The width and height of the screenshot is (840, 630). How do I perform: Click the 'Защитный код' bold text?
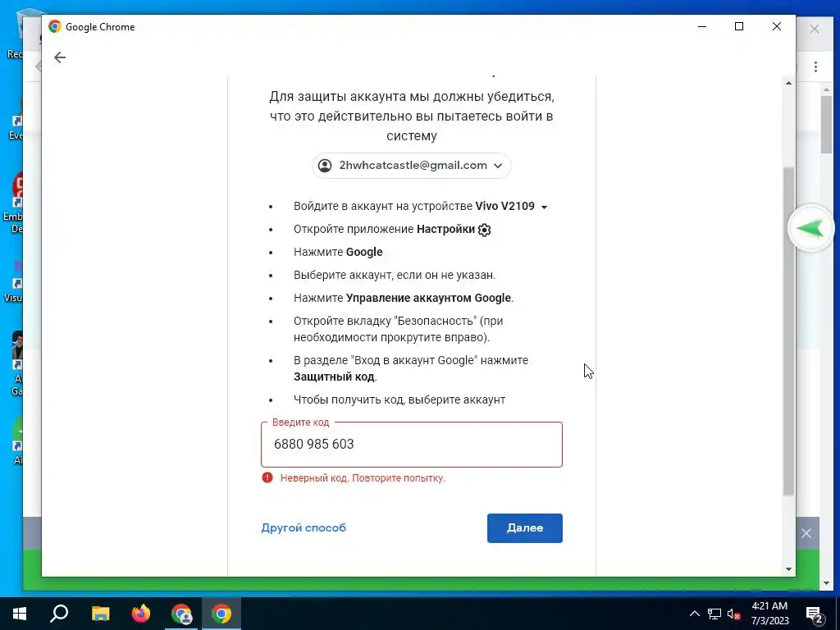335,377
